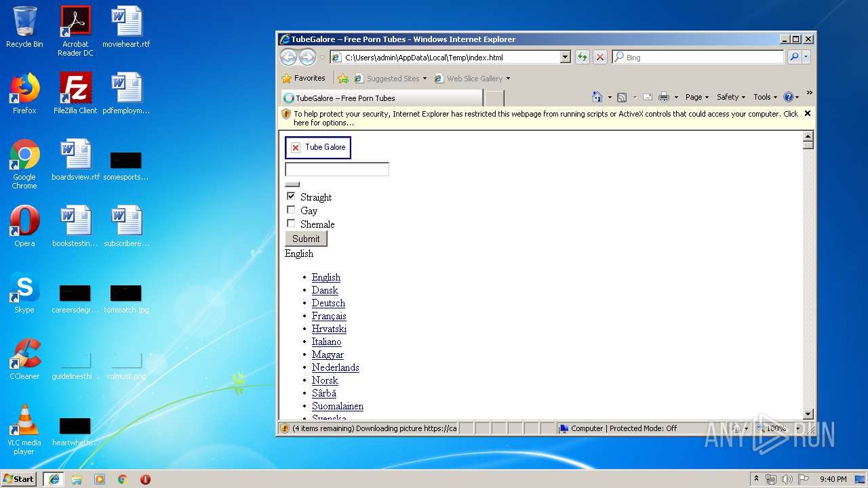
Task: Open a new blank tab
Action: 494,98
